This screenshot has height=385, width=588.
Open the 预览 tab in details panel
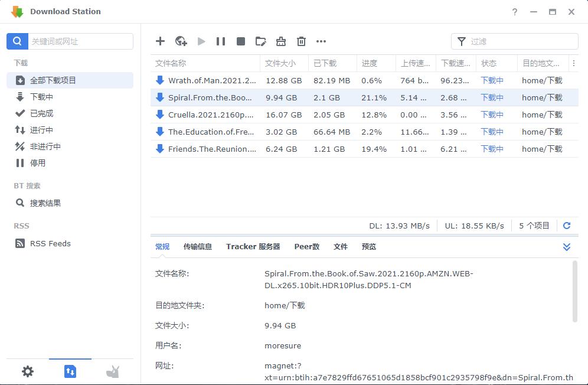368,247
